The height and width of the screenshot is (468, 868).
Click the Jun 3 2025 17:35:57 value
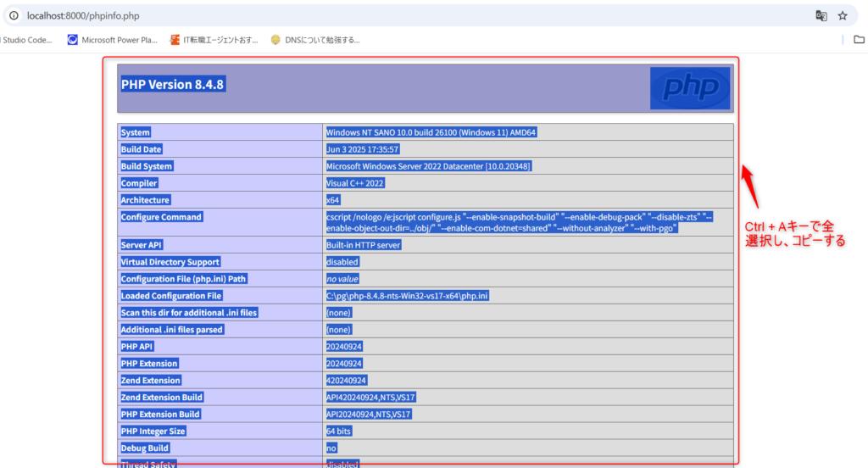(x=362, y=149)
